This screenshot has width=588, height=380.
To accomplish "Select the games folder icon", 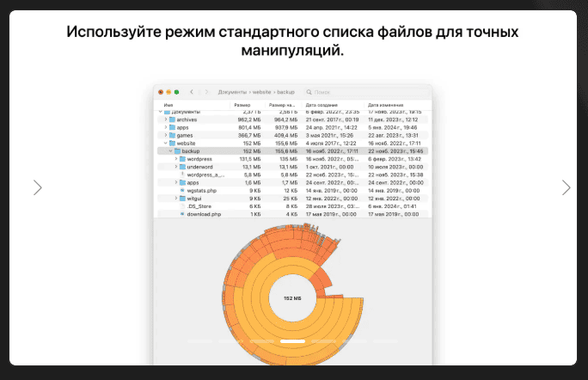I will pyautogui.click(x=173, y=136).
